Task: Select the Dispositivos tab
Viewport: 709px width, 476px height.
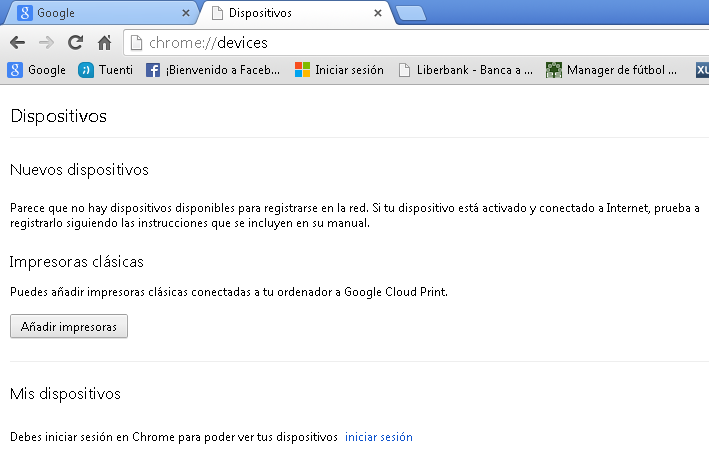Action: (x=290, y=14)
